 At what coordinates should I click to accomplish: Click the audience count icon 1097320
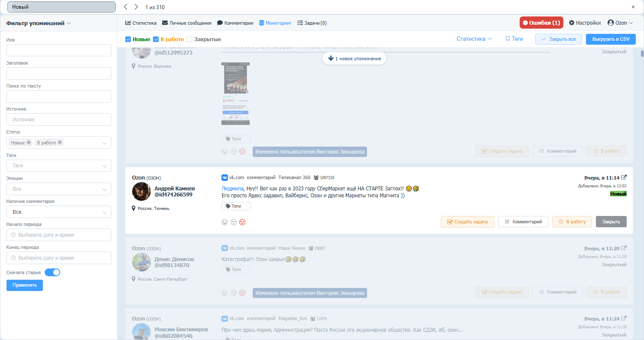click(x=316, y=177)
